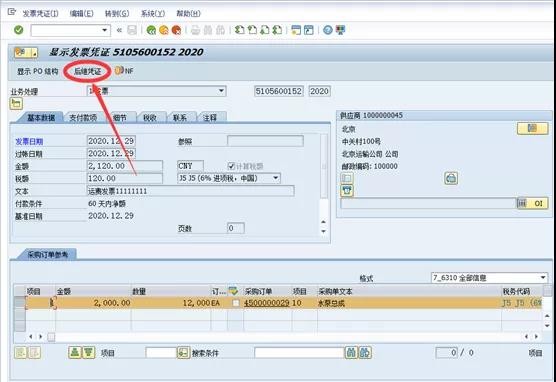The width and height of the screenshot is (556, 382).
Task: Click the position item icon before 搜索条件
Action: [183, 353]
